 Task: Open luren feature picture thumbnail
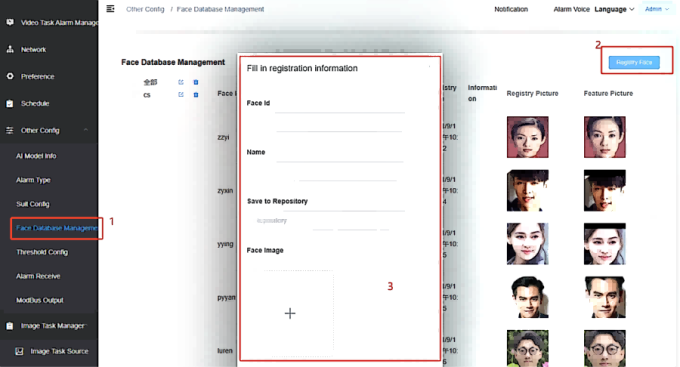[605, 348]
